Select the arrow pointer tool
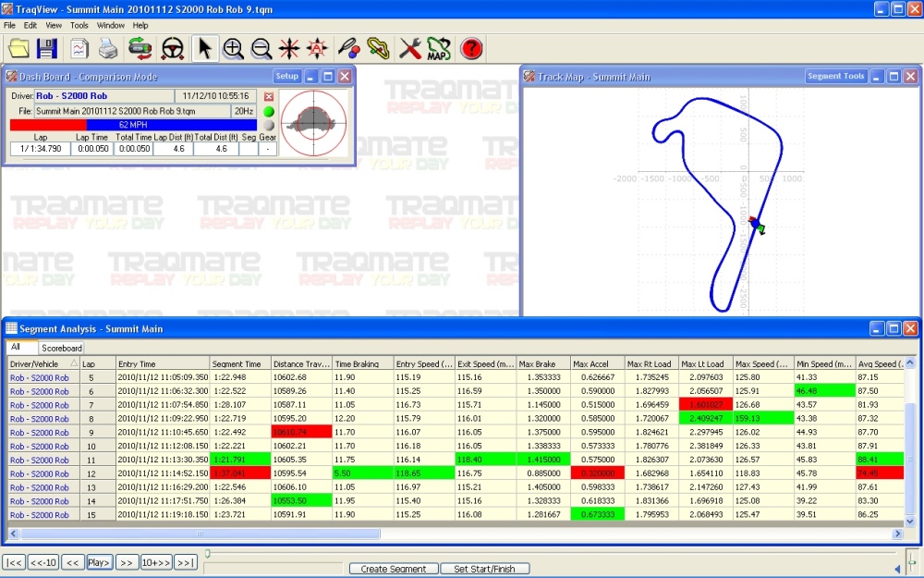 pyautogui.click(x=204, y=48)
